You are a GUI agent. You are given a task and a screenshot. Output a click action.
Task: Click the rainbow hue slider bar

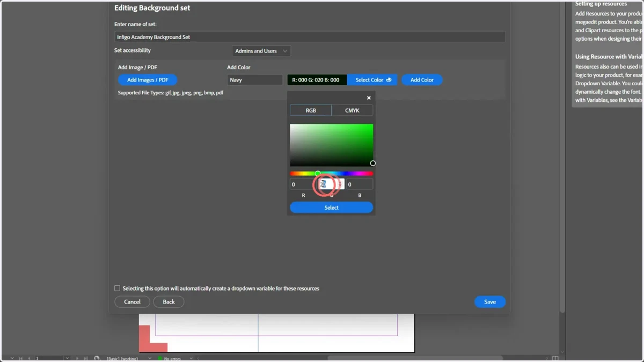tap(332, 174)
